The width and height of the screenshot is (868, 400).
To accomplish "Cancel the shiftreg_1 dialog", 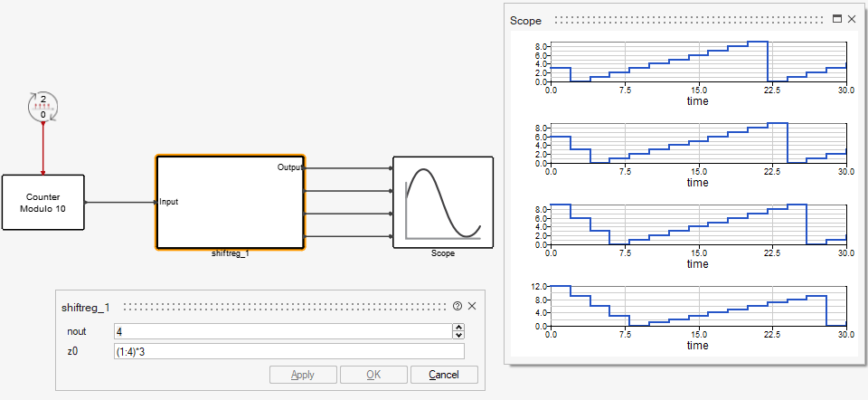I will click(x=444, y=375).
